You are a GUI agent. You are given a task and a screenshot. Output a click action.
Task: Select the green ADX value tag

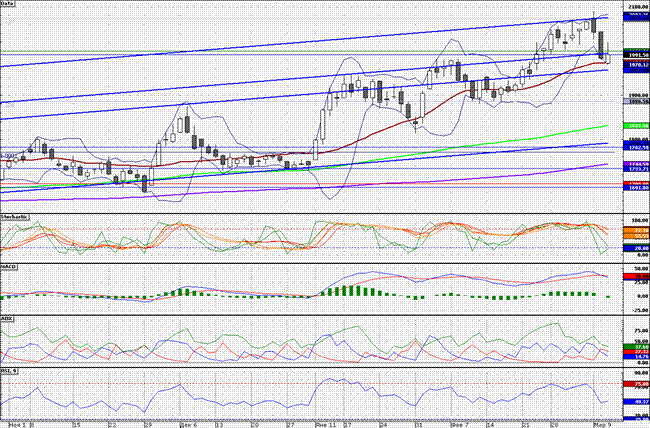(634, 345)
